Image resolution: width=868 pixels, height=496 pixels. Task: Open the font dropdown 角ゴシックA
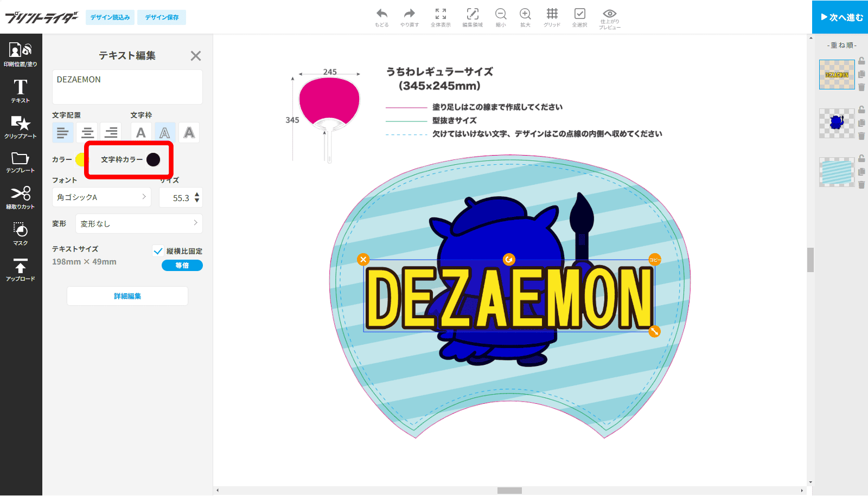(101, 197)
